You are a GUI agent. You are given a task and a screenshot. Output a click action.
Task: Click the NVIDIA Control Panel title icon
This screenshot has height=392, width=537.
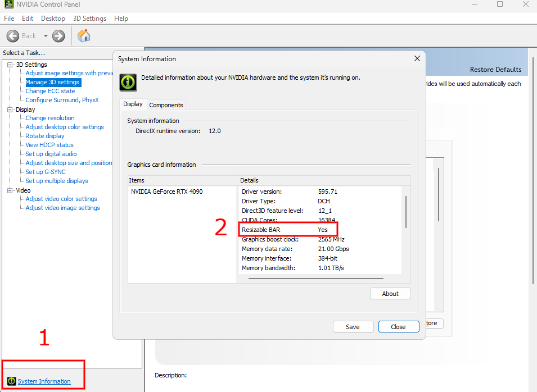coord(8,4)
